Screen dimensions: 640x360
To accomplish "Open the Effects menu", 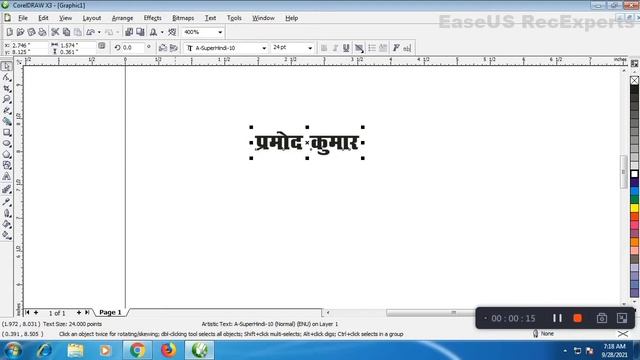I will [153, 18].
